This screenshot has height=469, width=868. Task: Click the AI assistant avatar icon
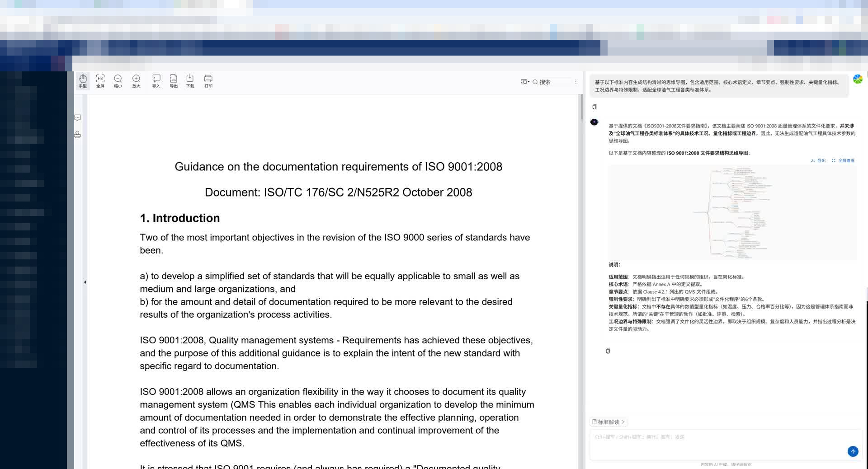594,122
